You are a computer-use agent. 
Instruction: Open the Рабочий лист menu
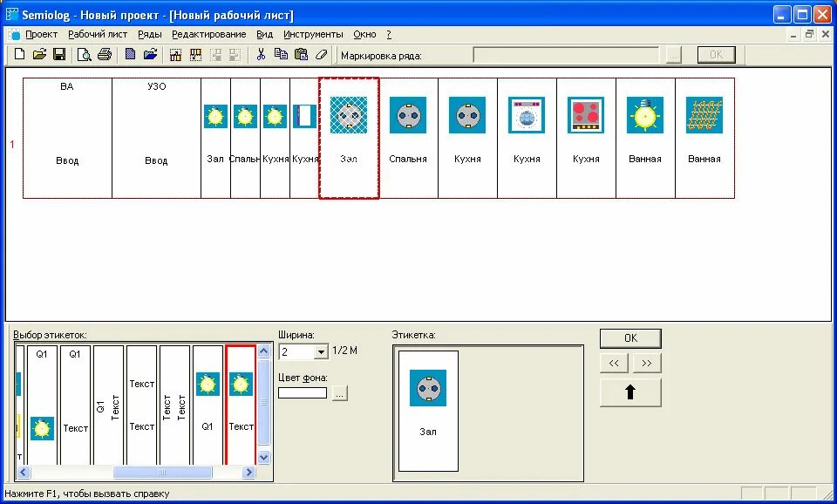pos(98,34)
